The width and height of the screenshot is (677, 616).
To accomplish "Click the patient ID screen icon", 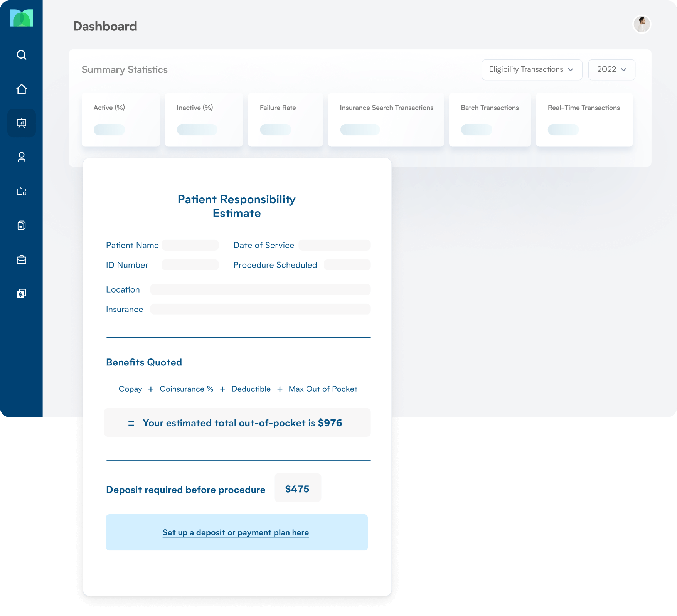I will [22, 191].
